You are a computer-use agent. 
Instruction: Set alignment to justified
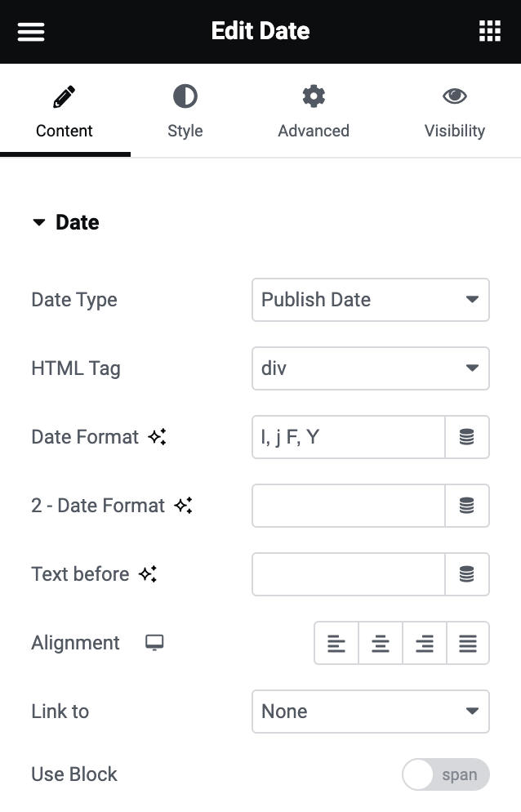click(x=468, y=643)
